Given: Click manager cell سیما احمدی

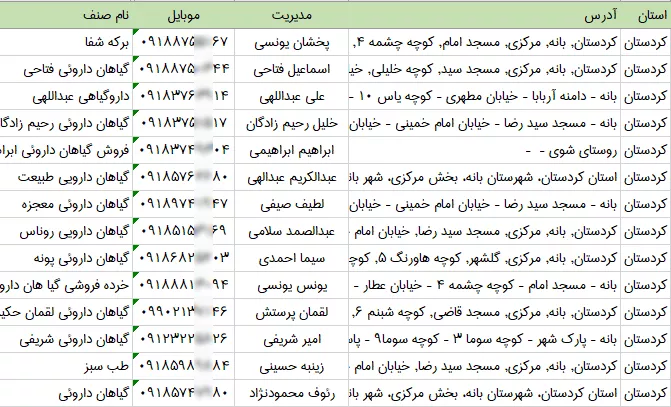Looking at the screenshot, I should point(292,258).
